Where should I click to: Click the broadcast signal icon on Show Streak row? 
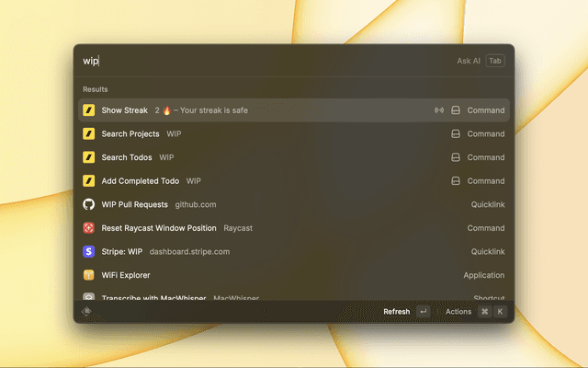tap(439, 110)
